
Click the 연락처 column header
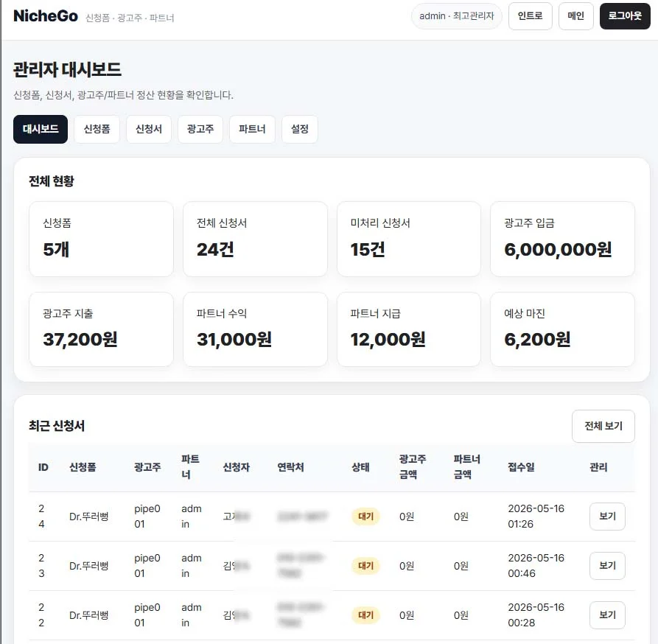tap(290, 467)
